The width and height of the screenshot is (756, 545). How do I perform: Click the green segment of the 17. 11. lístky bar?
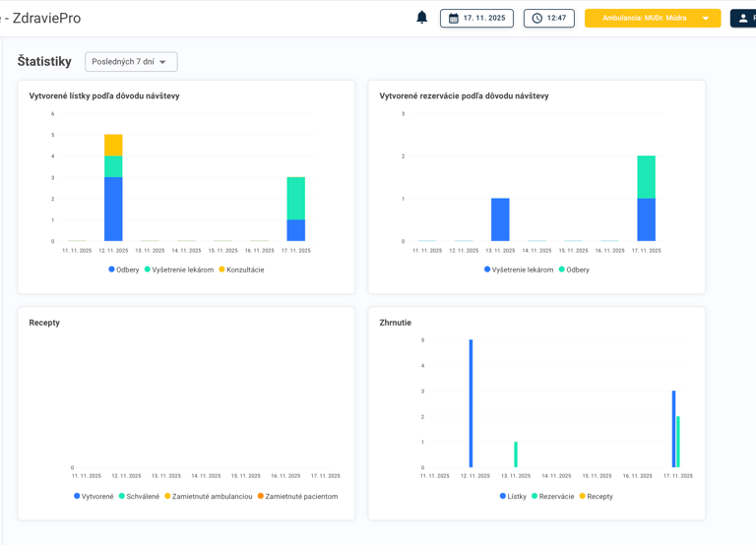(x=295, y=199)
